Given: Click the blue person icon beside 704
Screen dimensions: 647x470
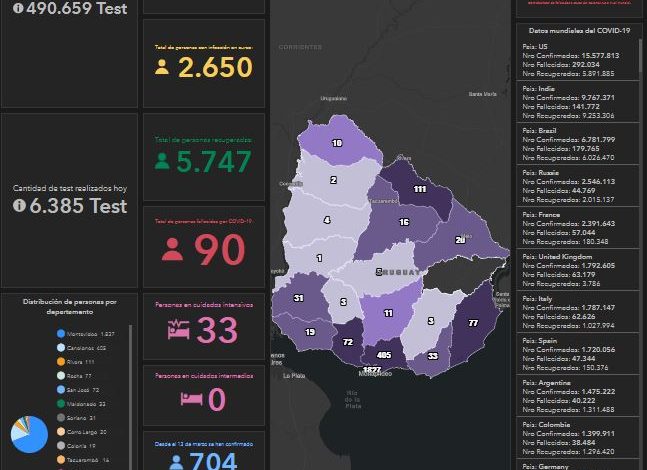Looking at the screenshot, I should pyautogui.click(x=175, y=461).
